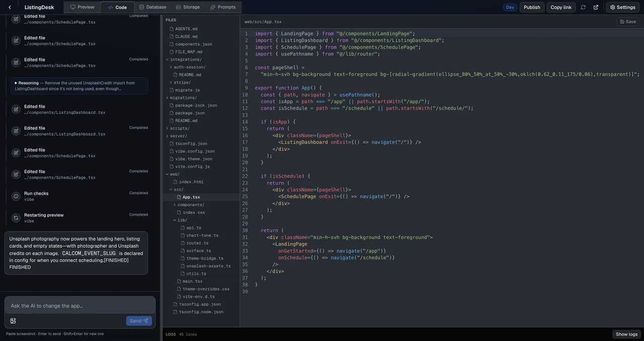Click the Copy link button
The width and height of the screenshot is (644, 341).
[561, 7]
